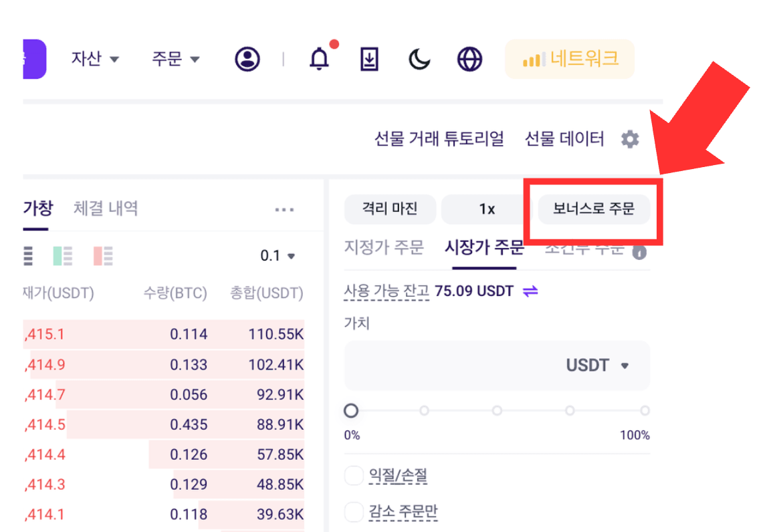This screenshot has height=532, width=765.
Task: Show combined order book view icon
Action: 28,255
